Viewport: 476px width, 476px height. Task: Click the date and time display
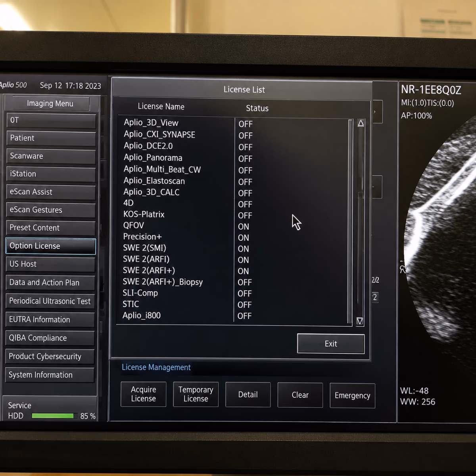point(70,86)
